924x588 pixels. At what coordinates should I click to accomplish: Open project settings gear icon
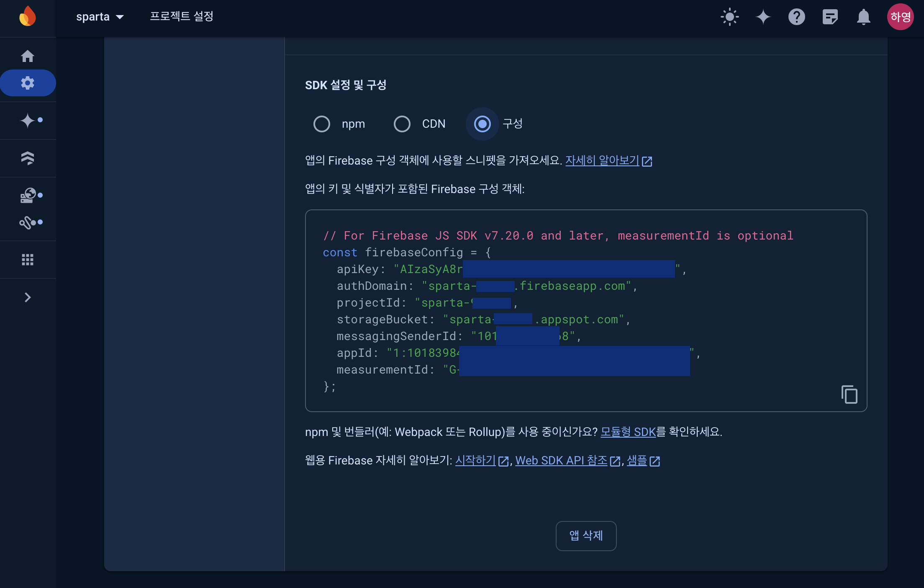pyautogui.click(x=28, y=83)
